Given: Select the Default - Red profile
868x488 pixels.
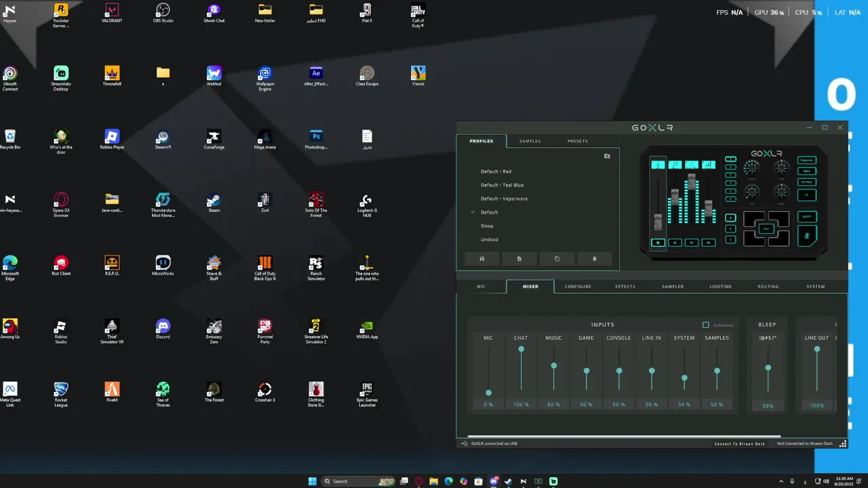Looking at the screenshot, I should 496,171.
